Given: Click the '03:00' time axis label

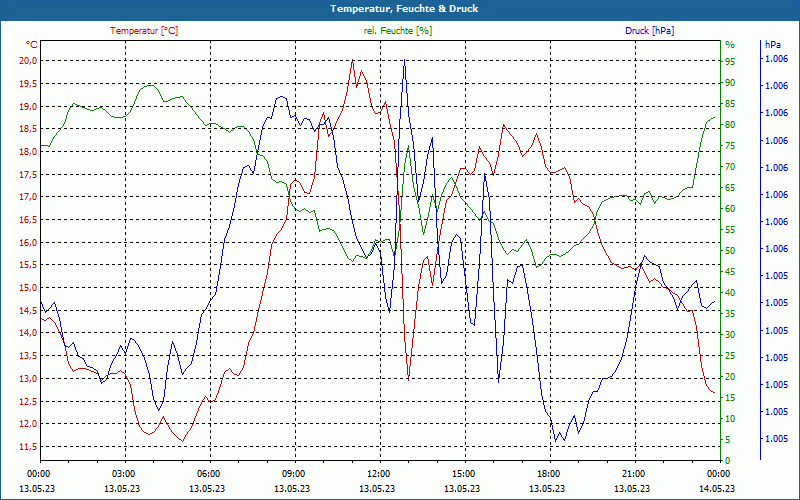Looking at the screenshot, I should [x=124, y=473].
